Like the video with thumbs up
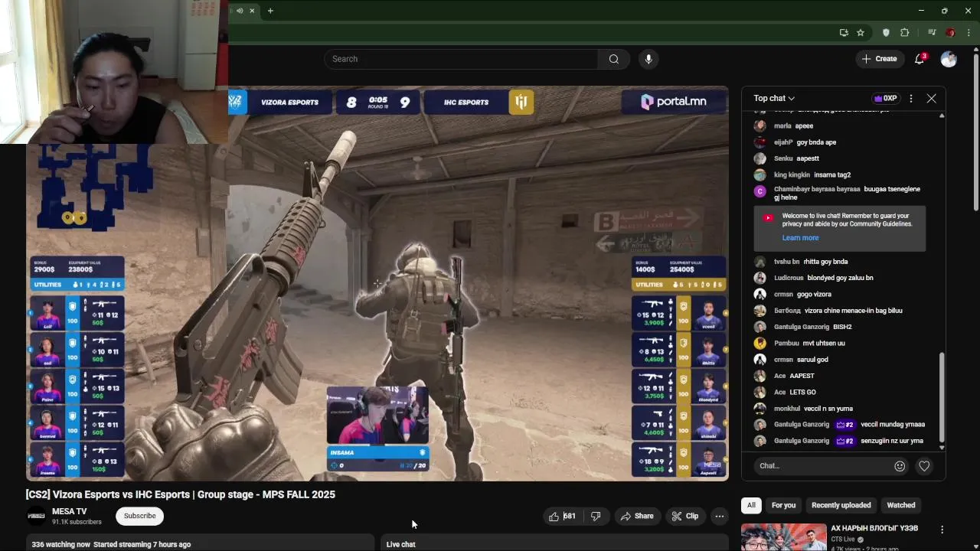The height and width of the screenshot is (551, 980). point(563,517)
